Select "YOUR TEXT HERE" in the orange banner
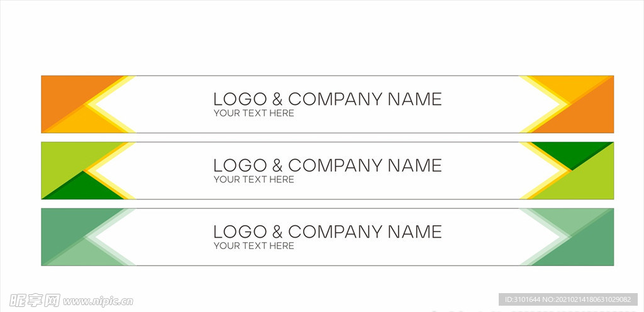The height and width of the screenshot is (312, 644). click(254, 113)
